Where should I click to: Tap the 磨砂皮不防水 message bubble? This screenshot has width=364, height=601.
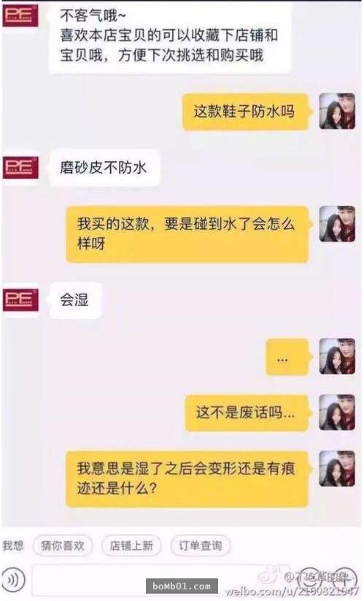104,168
